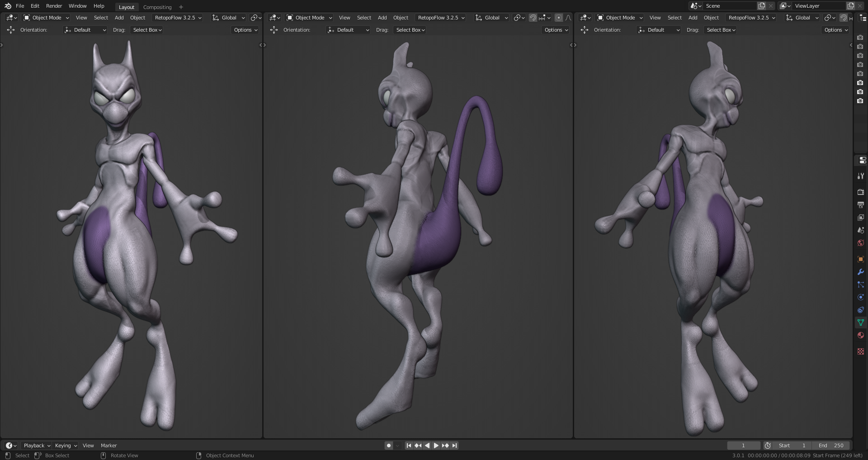Viewport: 868px width, 460px height.
Task: Open Object Mode dropdown in middle viewport
Action: pos(309,18)
